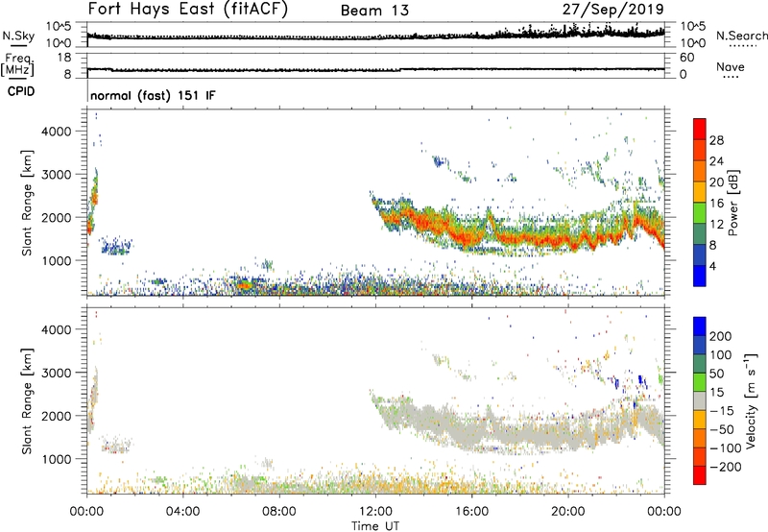Click the gray velocity band near 16:00
This screenshot has height=532, width=768.
coord(470,431)
